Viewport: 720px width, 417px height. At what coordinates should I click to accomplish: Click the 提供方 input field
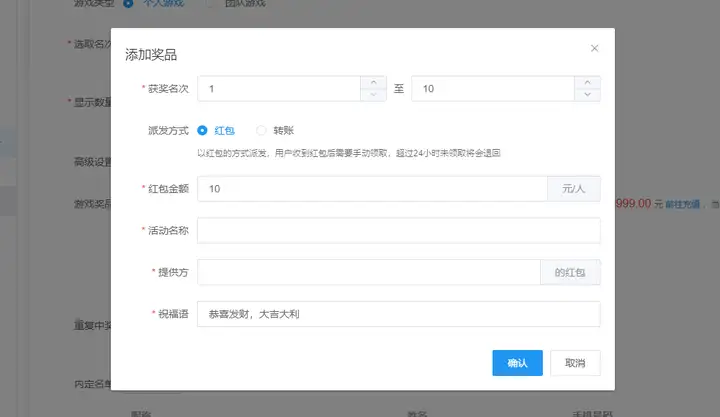pyautogui.click(x=369, y=272)
